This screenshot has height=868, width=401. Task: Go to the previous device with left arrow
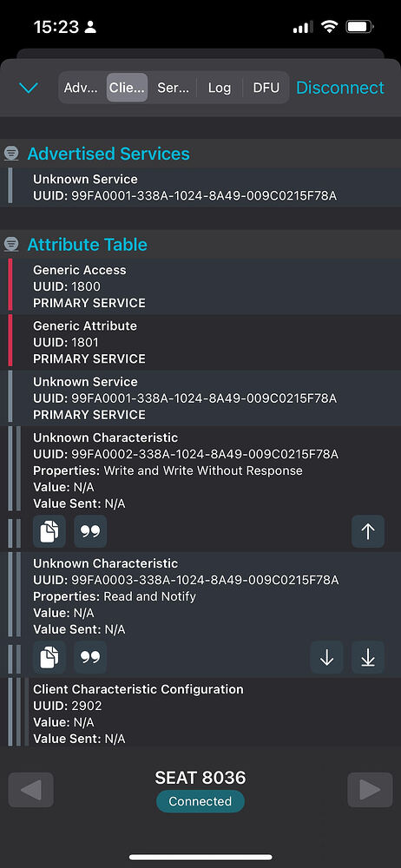coord(31,790)
